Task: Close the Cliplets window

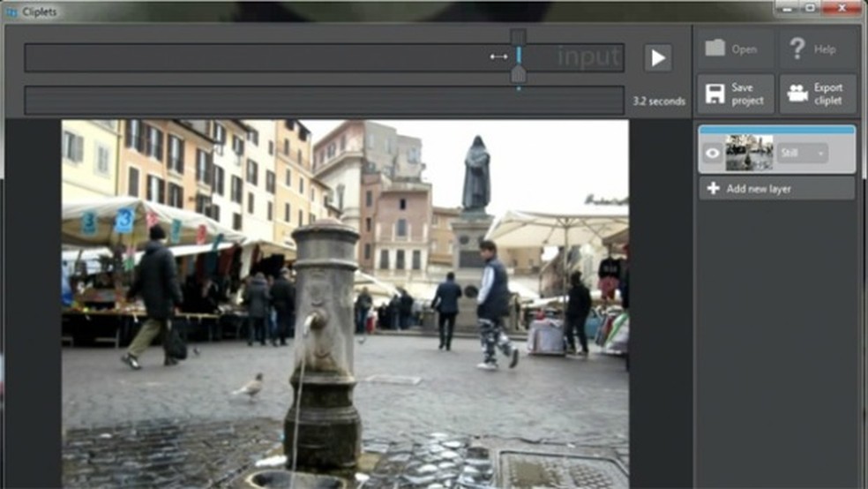Action: click(x=842, y=8)
